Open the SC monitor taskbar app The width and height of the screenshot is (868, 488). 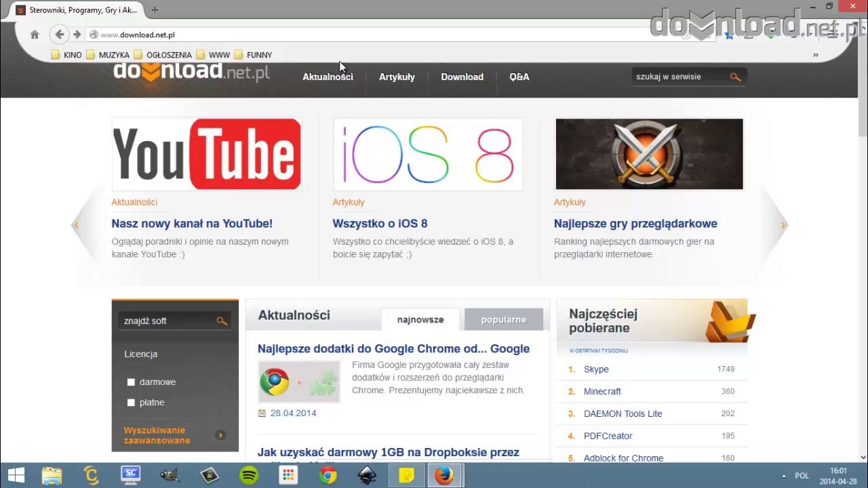coord(130,475)
